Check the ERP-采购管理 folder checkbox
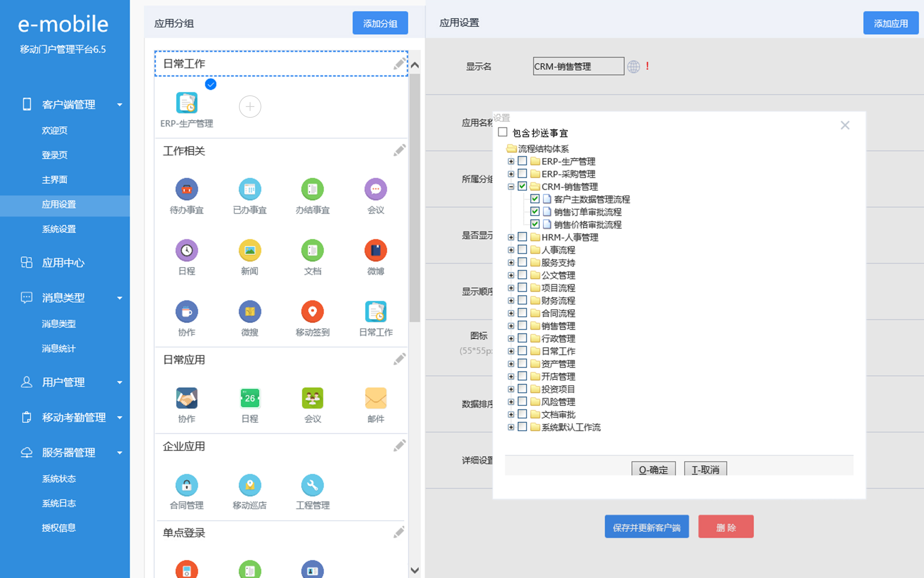Screen dimensions: 924x578 pyautogui.click(x=522, y=173)
